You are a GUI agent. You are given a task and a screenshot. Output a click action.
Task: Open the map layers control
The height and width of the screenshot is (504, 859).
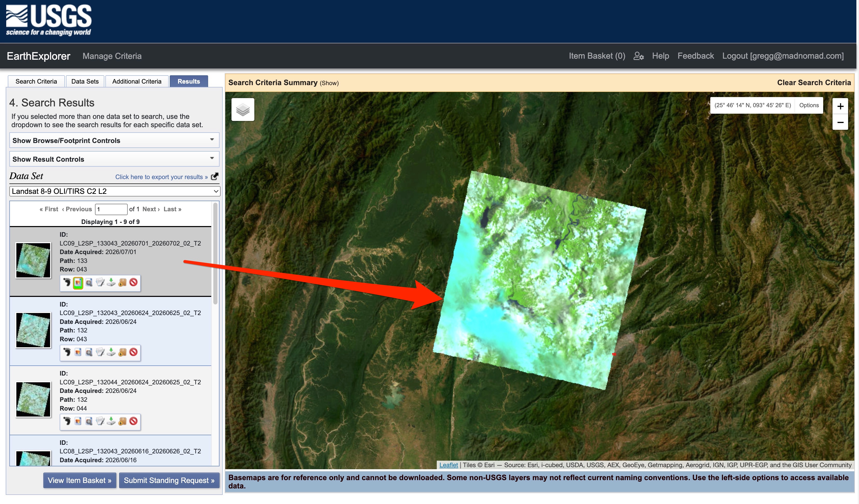click(x=243, y=110)
